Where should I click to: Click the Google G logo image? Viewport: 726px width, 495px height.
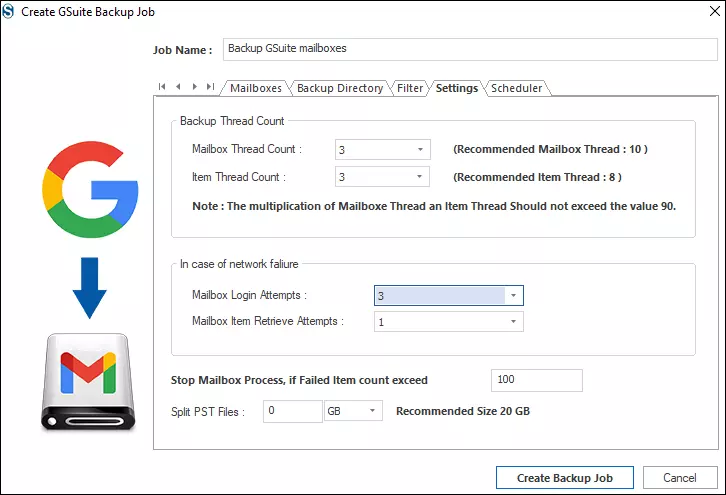[x=90, y=189]
